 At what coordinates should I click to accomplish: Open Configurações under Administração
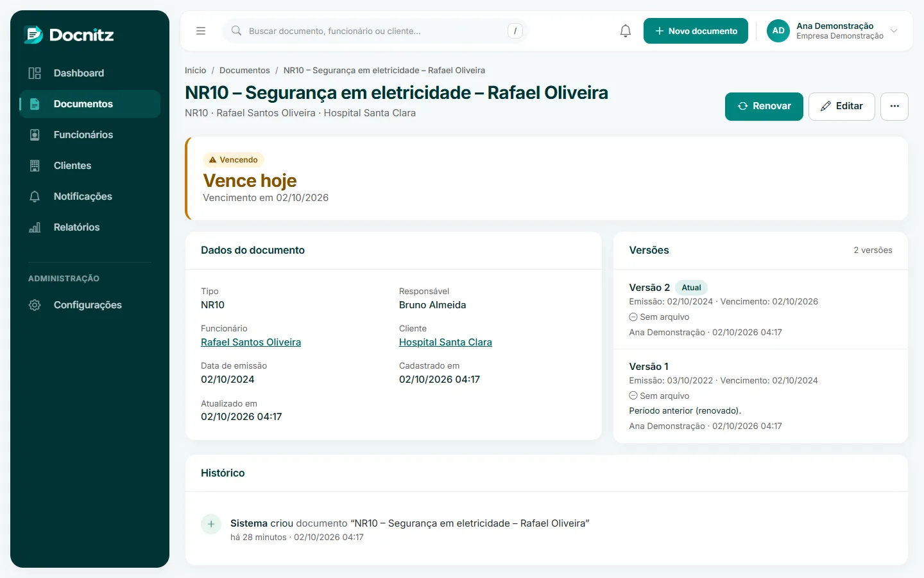tap(90, 305)
